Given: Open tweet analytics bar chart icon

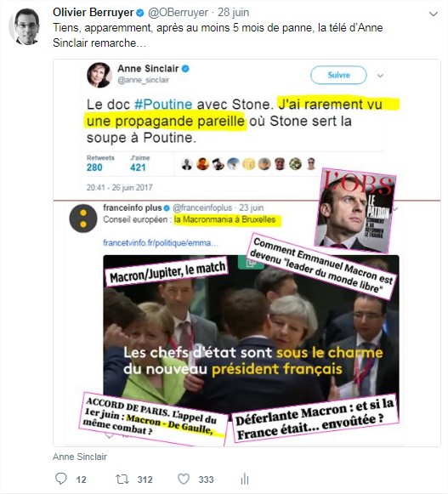Looking at the screenshot, I should (x=245, y=480).
